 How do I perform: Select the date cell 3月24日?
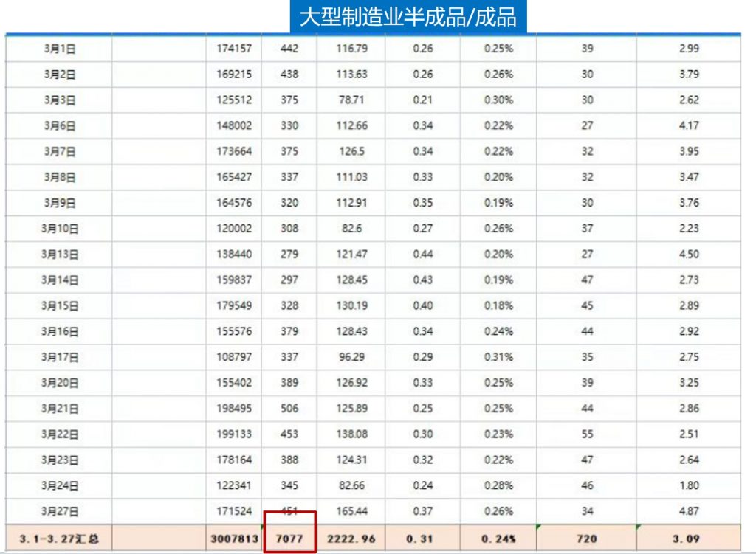60,485
